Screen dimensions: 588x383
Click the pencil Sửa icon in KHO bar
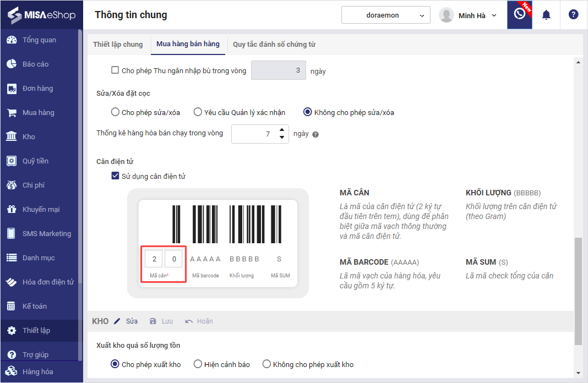117,321
